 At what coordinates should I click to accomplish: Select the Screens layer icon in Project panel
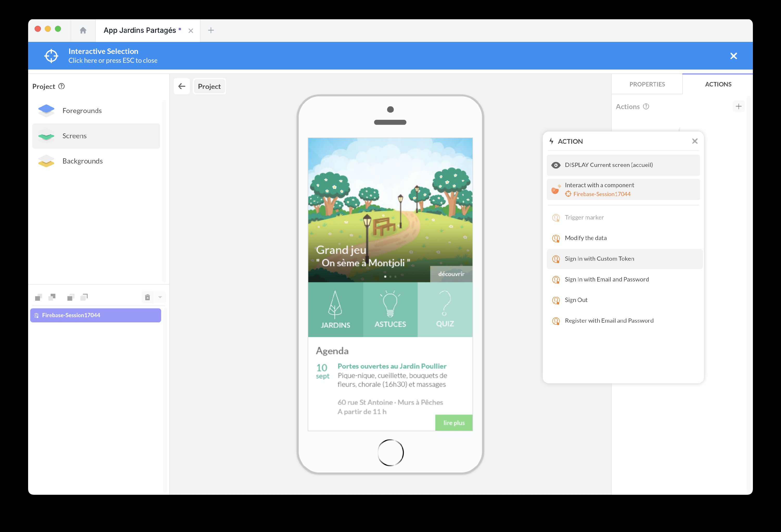click(x=46, y=136)
